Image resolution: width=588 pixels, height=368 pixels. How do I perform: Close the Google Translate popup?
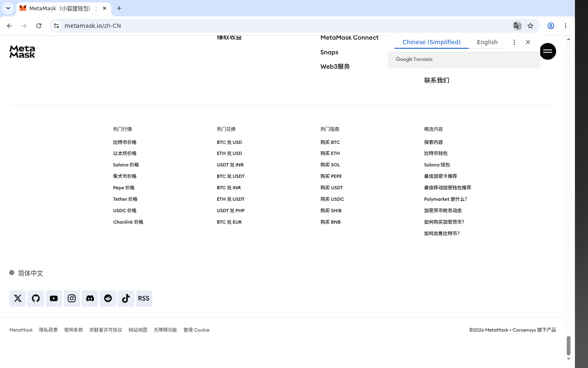[x=528, y=42]
